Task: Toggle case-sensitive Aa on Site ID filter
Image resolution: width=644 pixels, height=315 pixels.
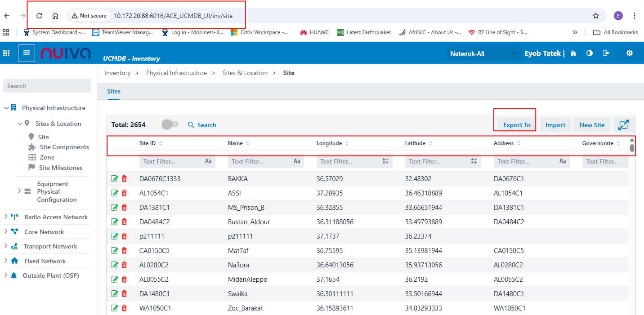Action: click(208, 161)
